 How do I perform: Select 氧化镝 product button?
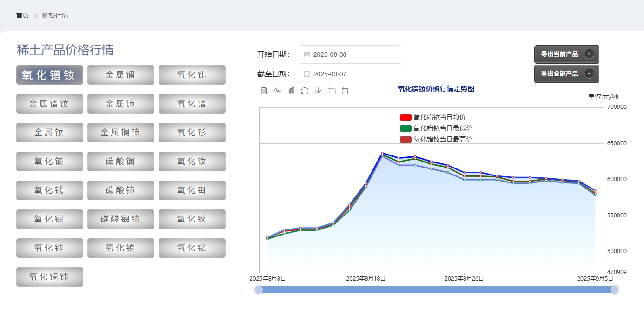(x=50, y=162)
